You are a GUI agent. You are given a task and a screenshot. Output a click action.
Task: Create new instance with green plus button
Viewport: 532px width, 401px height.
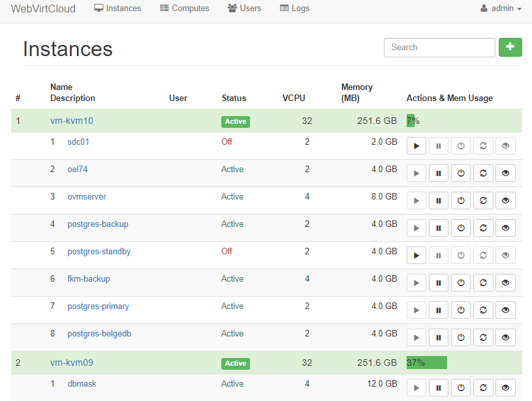510,47
